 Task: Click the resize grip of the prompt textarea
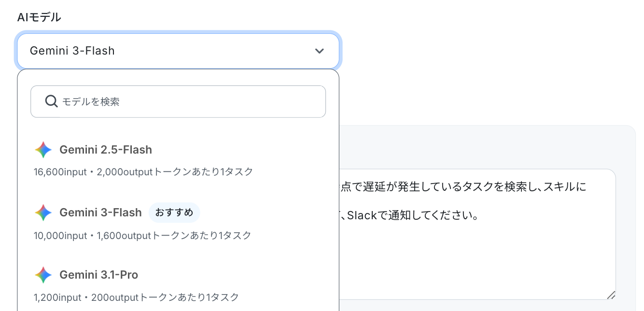[611, 295]
